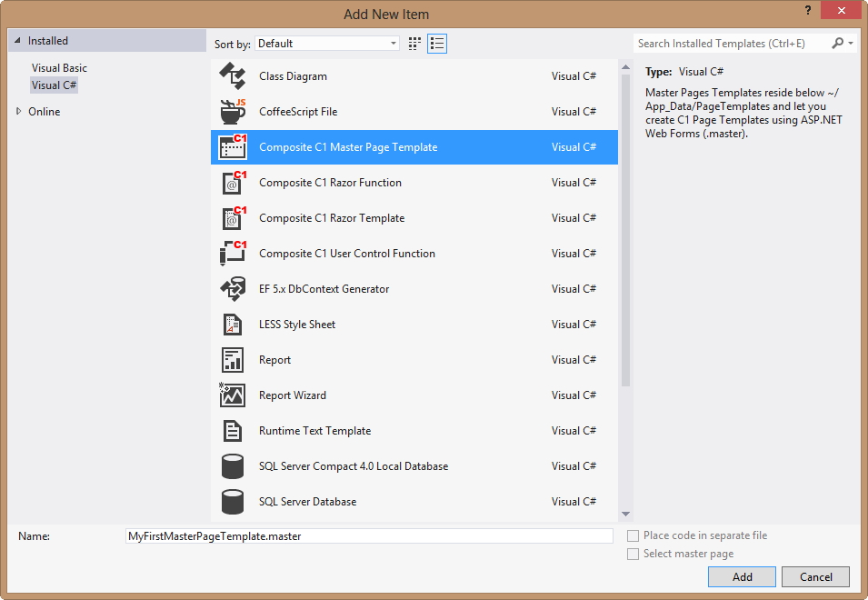Collapse the Installed templates section
The height and width of the screenshot is (600, 868).
[17, 41]
